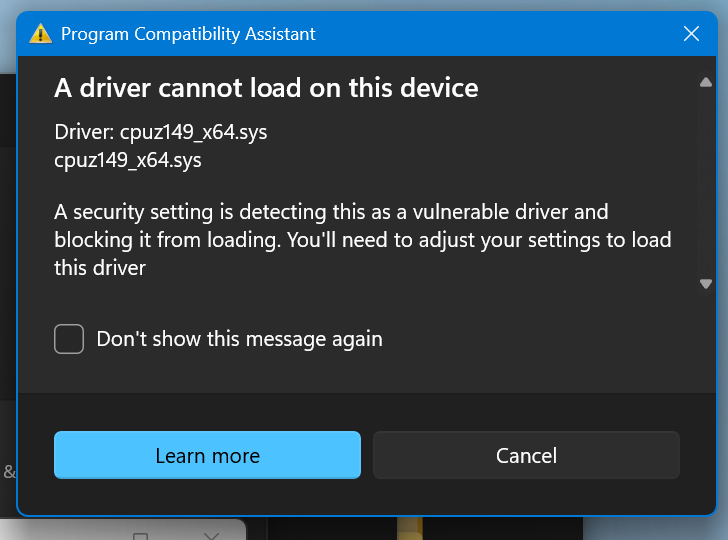Click the 'A driver cannot load on this device' heading
The height and width of the screenshot is (540, 728).
[x=266, y=88]
